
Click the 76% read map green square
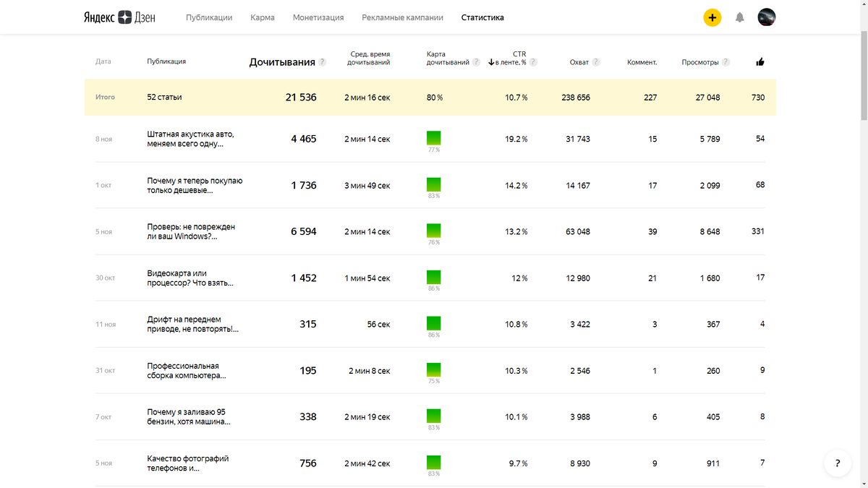(x=434, y=231)
